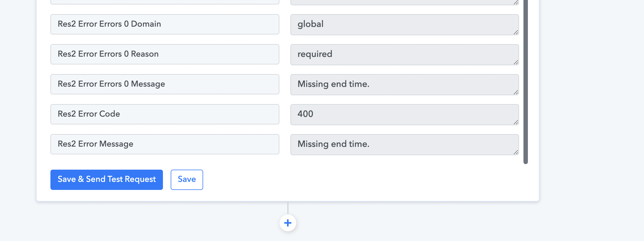Click resize handle of the '400' text area
The height and width of the screenshot is (241, 644).
coord(516,122)
